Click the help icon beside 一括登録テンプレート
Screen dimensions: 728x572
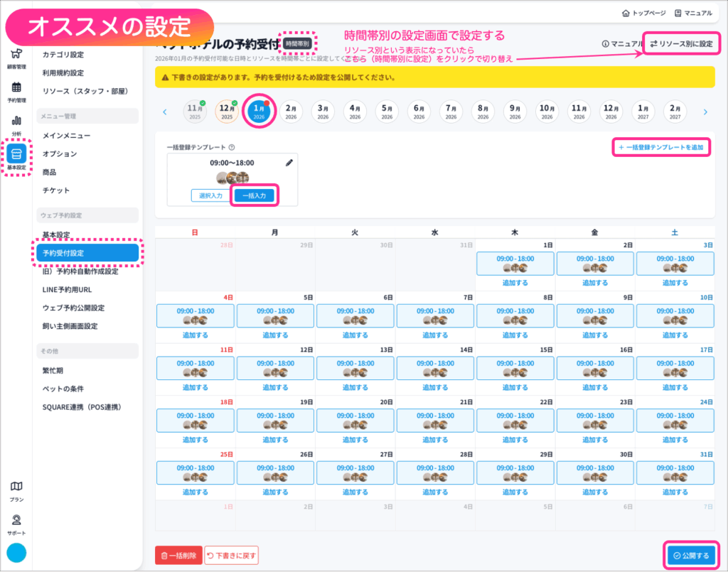point(232,147)
